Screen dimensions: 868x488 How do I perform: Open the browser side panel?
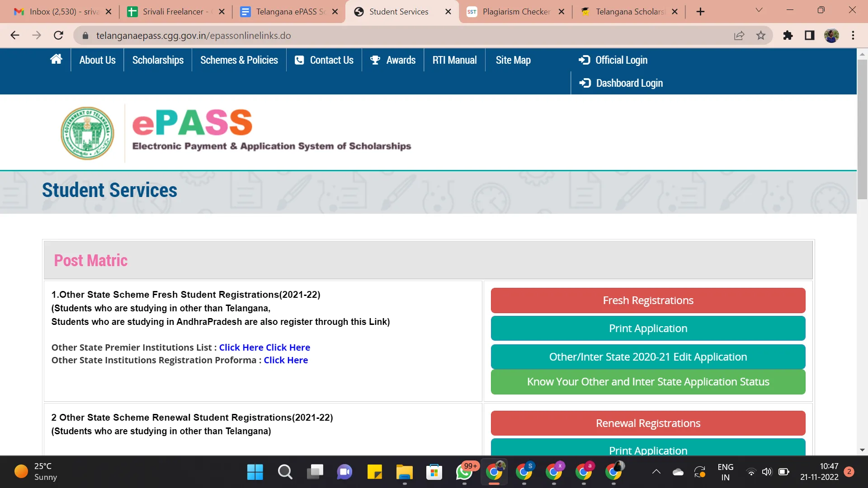(x=809, y=35)
